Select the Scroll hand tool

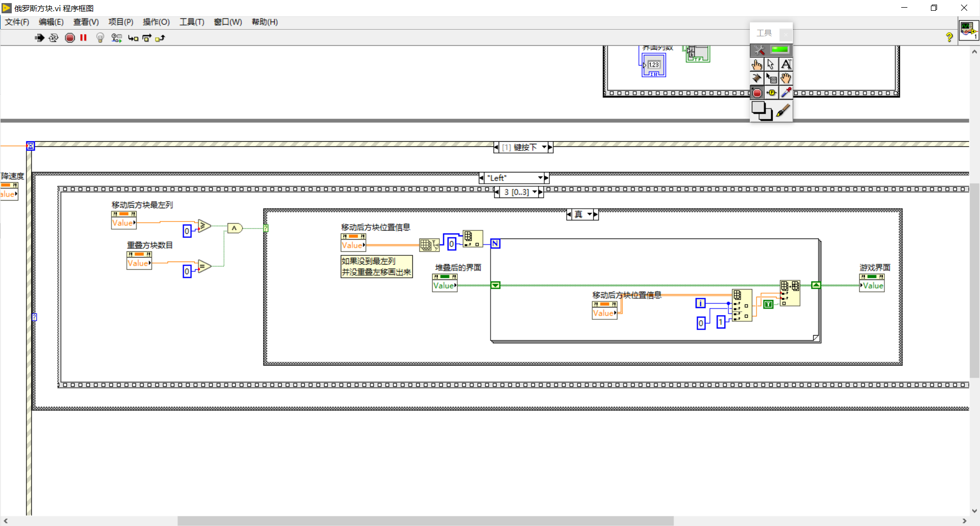(786, 78)
